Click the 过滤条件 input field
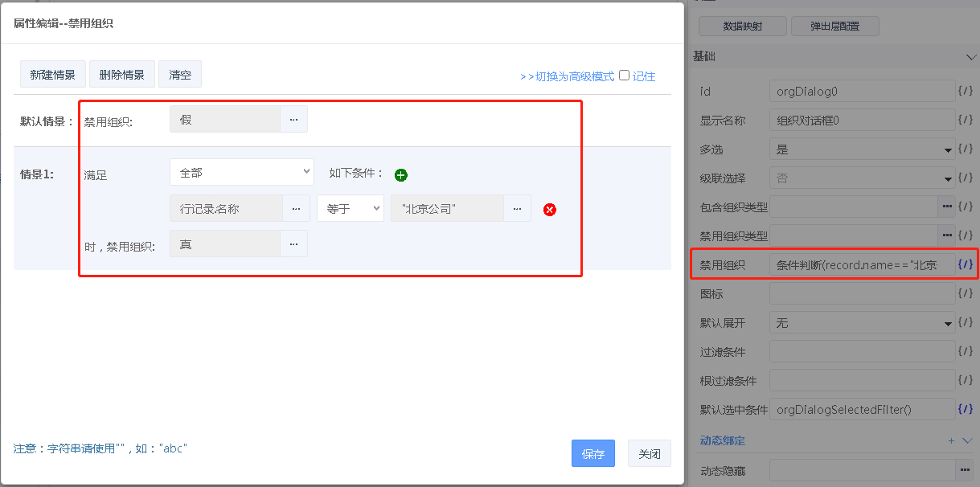This screenshot has width=980, height=487. [861, 351]
